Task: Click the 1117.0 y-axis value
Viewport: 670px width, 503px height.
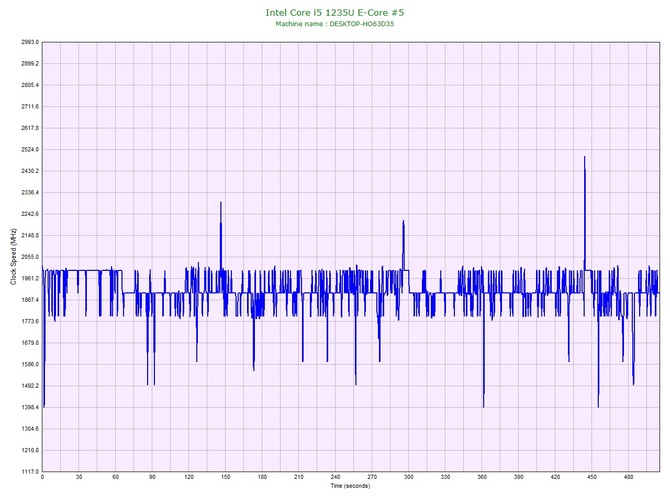Action: coord(30,472)
